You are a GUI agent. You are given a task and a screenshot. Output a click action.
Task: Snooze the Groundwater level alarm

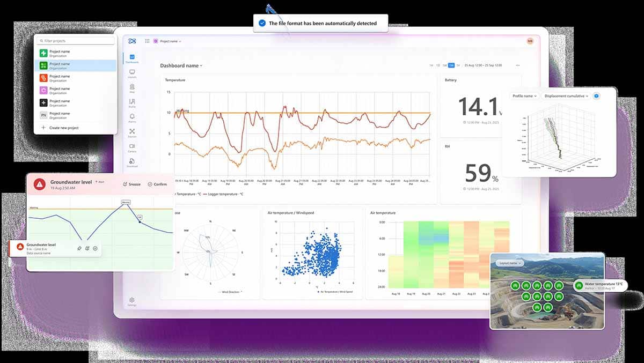pyautogui.click(x=131, y=184)
